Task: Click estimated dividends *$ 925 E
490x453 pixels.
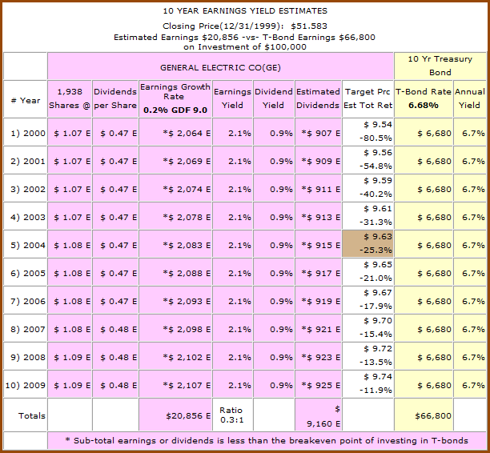Action: point(321,385)
